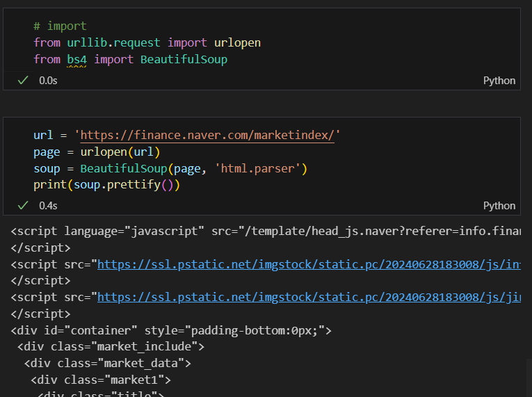Click output line with language="javascript"
Image resolution: width=532 pixels, height=397 pixels.
click(x=266, y=231)
